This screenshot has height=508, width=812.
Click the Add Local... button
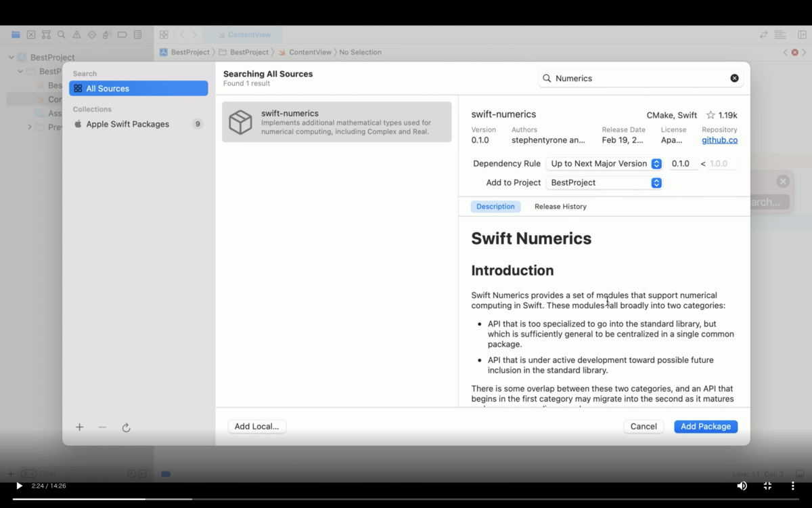[256, 427]
